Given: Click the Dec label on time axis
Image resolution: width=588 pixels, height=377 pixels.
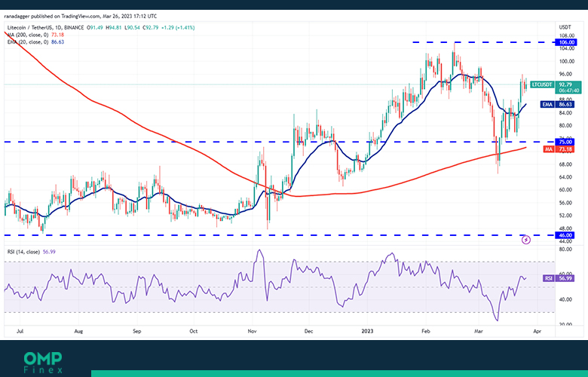Looking at the screenshot, I should tap(308, 331).
